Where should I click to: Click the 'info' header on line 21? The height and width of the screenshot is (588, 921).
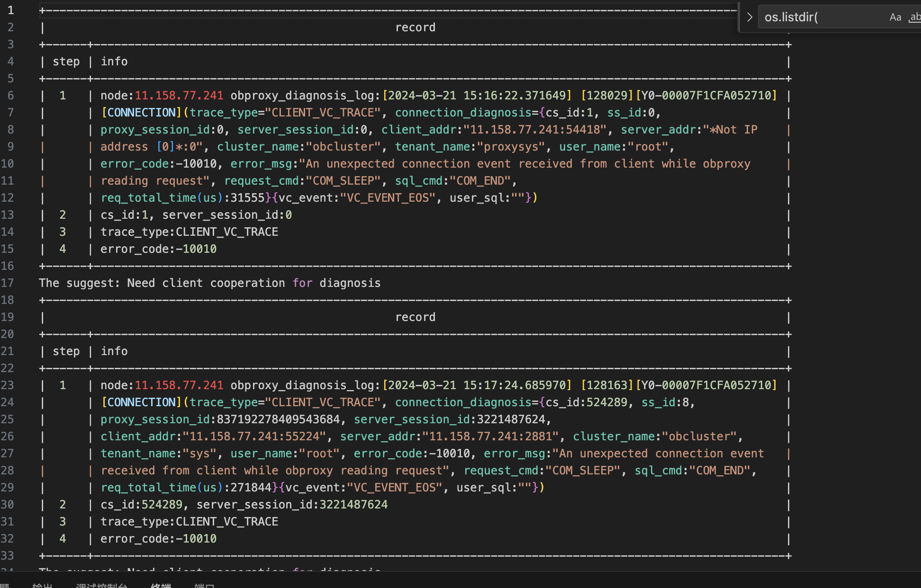(x=114, y=351)
